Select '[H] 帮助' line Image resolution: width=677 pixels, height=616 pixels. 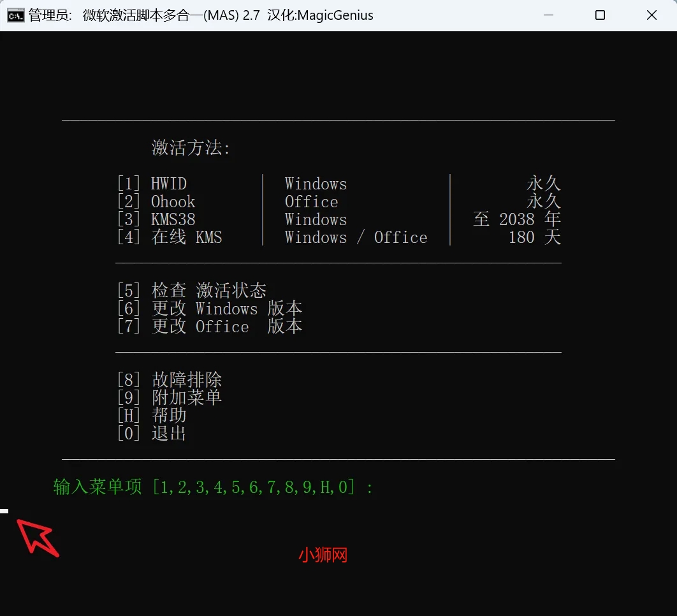[152, 415]
